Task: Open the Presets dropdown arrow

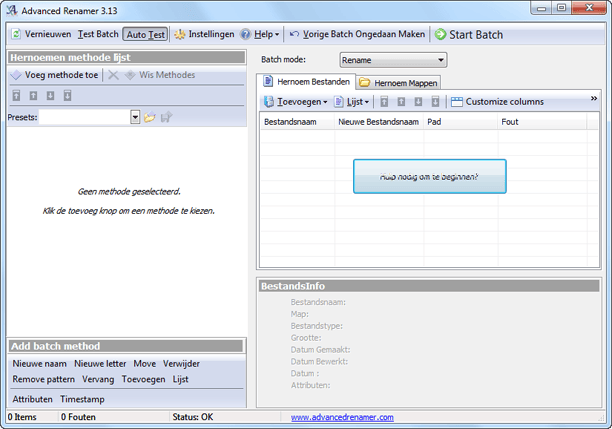Action: pyautogui.click(x=135, y=117)
